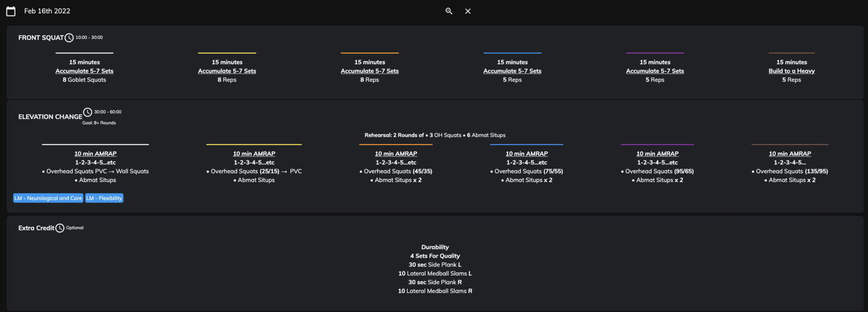Click the Extra Credit clock icon
This screenshot has height=312, width=868.
(60, 228)
